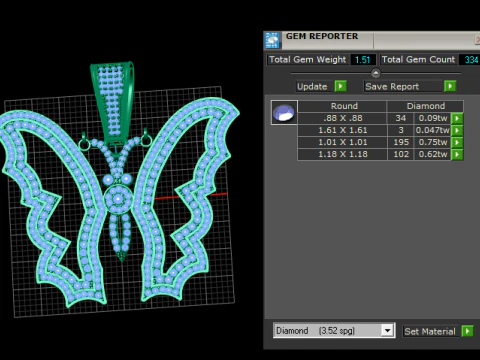Image resolution: width=480 pixels, height=360 pixels.
Task: Click the green arrow for the .88 X .88 row
Action: click(457, 118)
